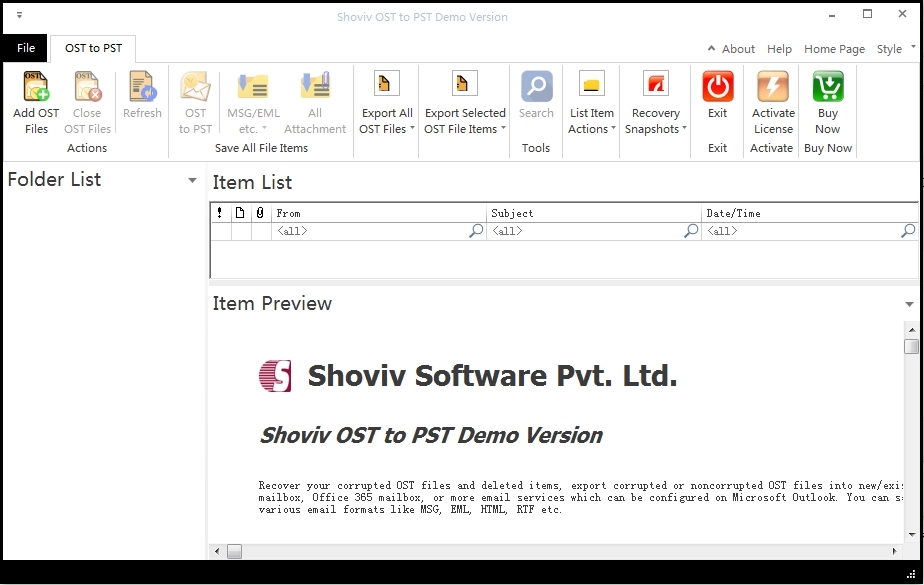
Task: Click the Shoviv logo in preview
Action: (x=275, y=376)
